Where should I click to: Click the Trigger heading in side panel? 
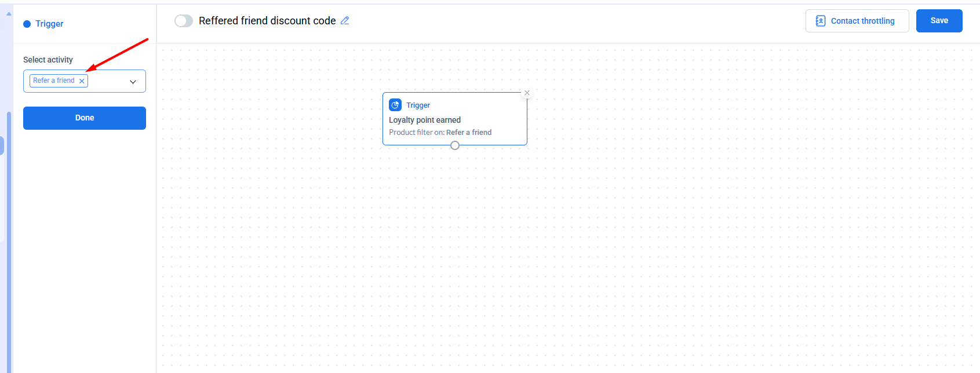click(49, 24)
